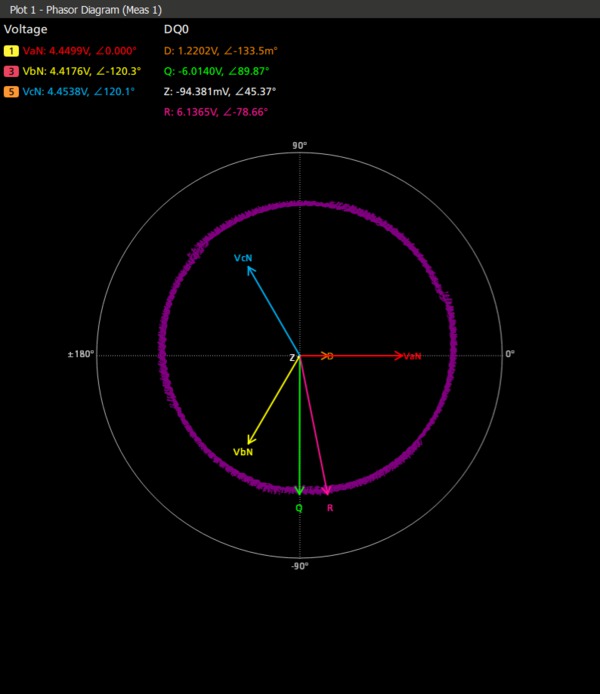Click the yellow channel 1 badge
The image size is (600, 694).
click(x=10, y=50)
